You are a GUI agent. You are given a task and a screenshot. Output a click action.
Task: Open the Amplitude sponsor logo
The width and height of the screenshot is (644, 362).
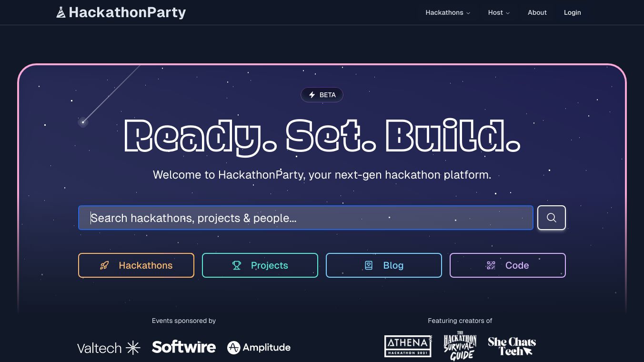[x=259, y=348]
